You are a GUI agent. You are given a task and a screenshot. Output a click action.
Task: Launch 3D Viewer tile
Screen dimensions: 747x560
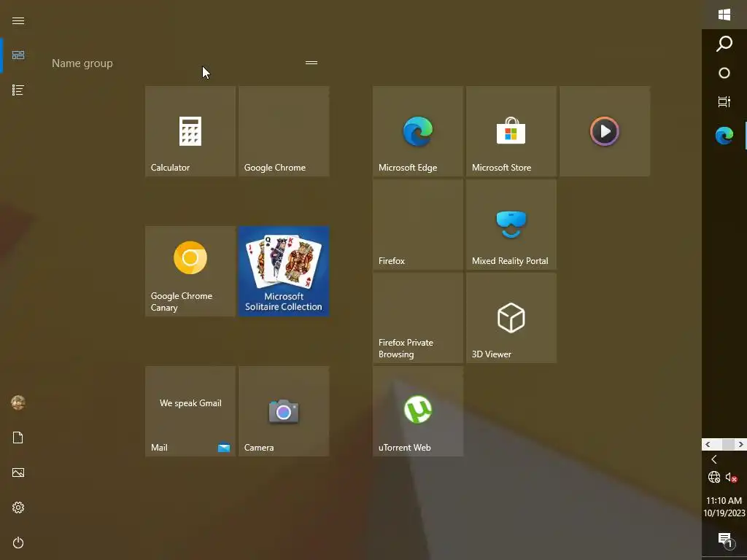pos(511,318)
